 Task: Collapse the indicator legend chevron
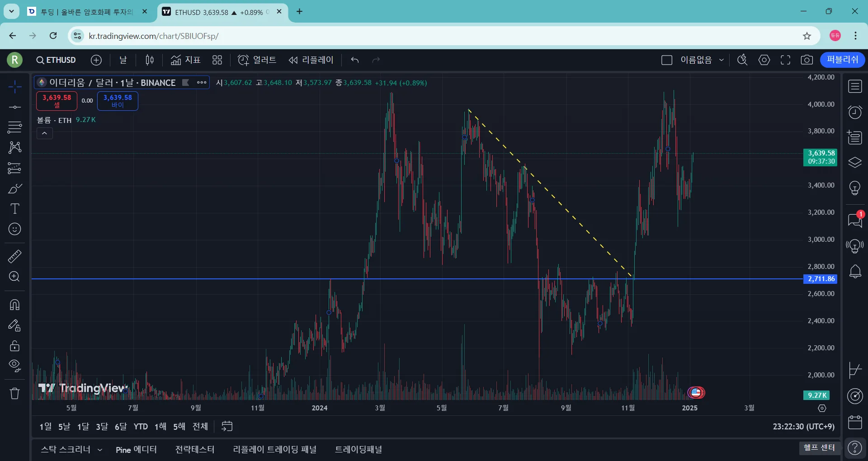(x=44, y=133)
